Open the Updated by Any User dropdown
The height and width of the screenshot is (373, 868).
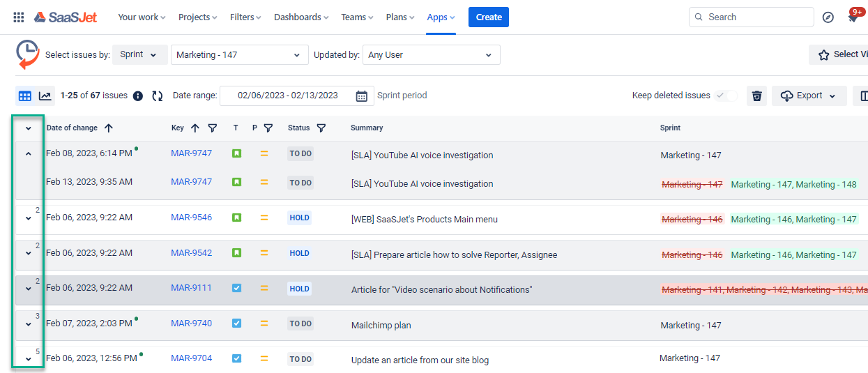pyautogui.click(x=431, y=55)
